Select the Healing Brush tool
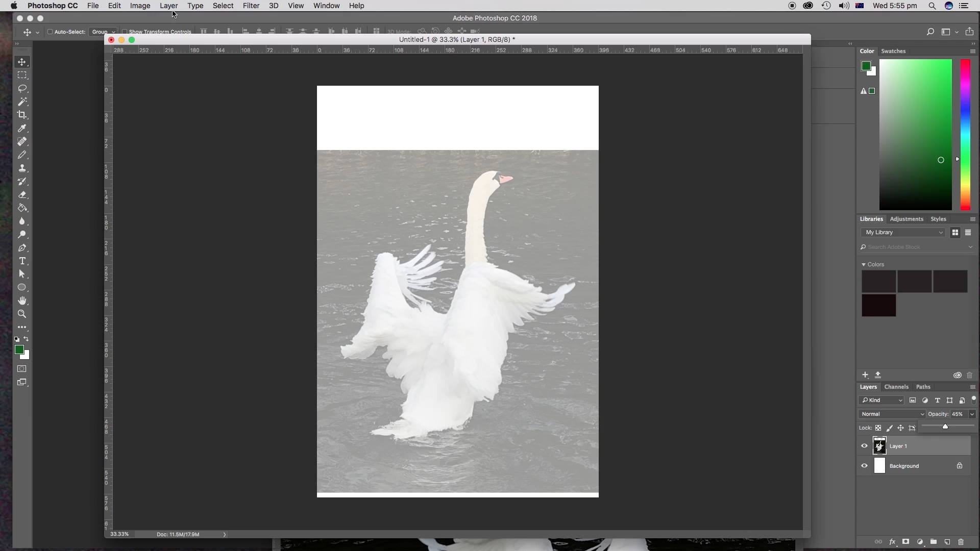This screenshot has width=980, height=551. 22,141
